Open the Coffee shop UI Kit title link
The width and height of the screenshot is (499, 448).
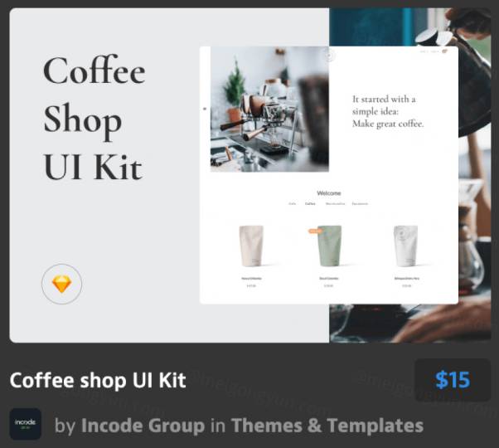pos(98,380)
